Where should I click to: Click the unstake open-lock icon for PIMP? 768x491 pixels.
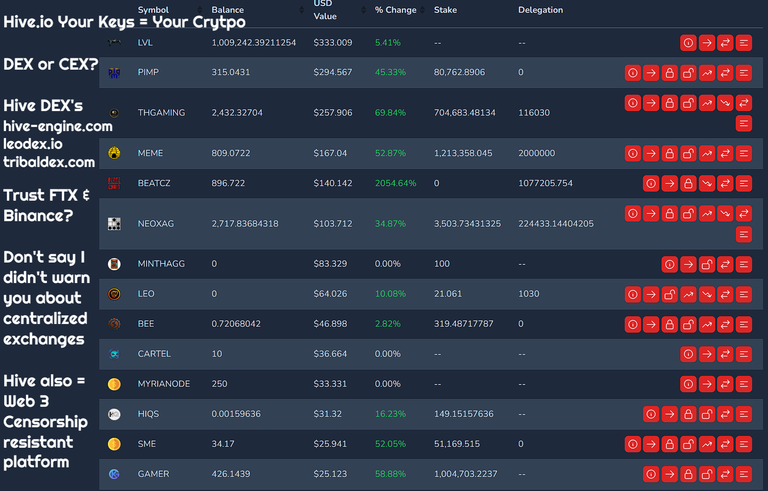click(x=688, y=73)
